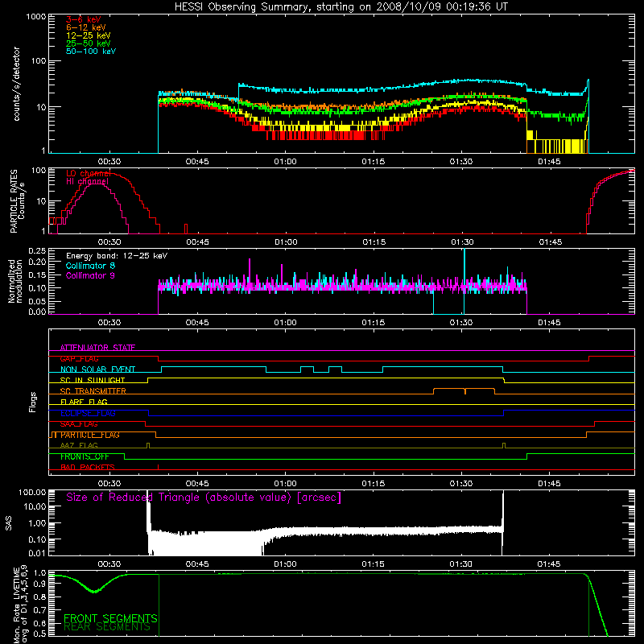Viewport: 644px width, 644px height.
Task: Click Energy band: 12-25 keV text
Action: click(117, 256)
